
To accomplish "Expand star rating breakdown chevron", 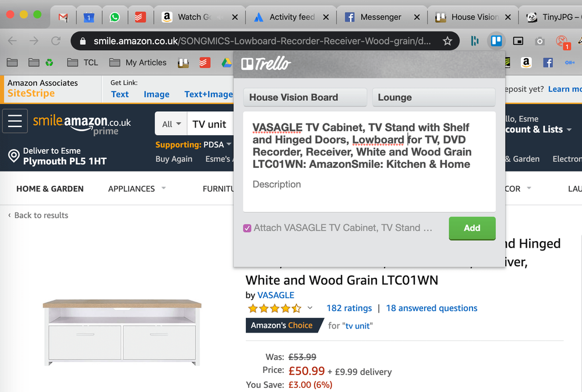I will coord(310,308).
